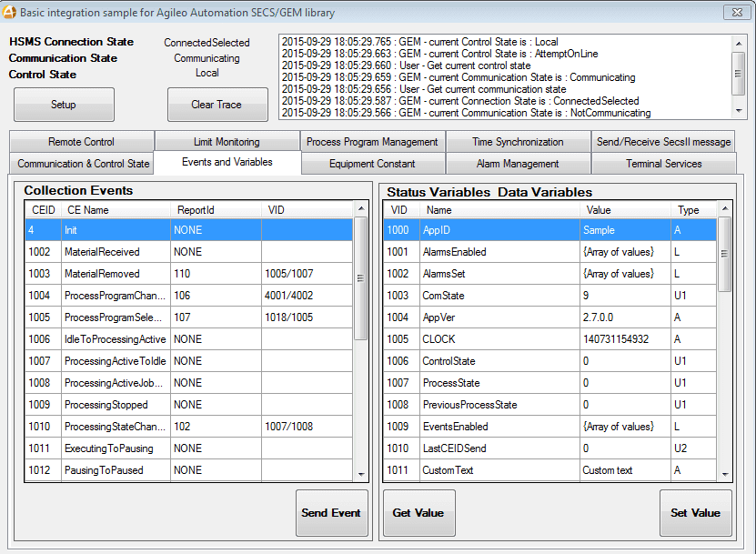
Task: Open the Communication & Control State tab
Action: [x=83, y=164]
